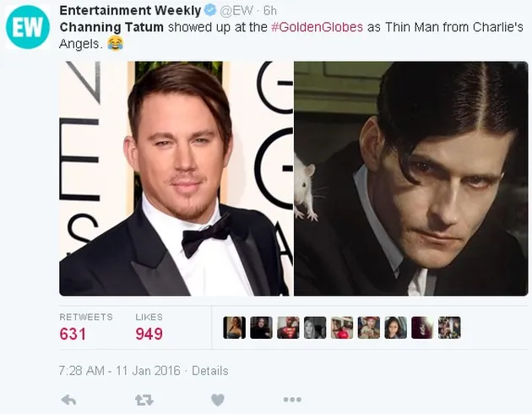
Task: Open the more options ellipsis menu
Action: click(292, 400)
